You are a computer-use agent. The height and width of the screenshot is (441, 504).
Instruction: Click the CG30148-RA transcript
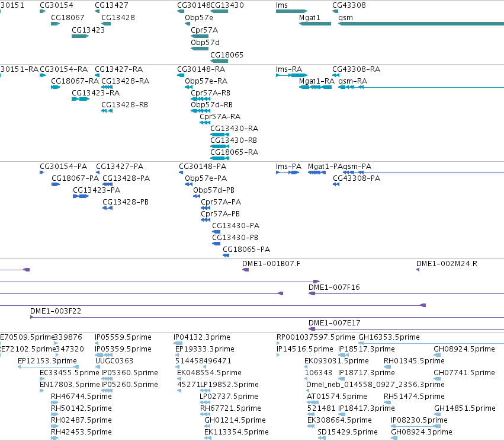181,75
